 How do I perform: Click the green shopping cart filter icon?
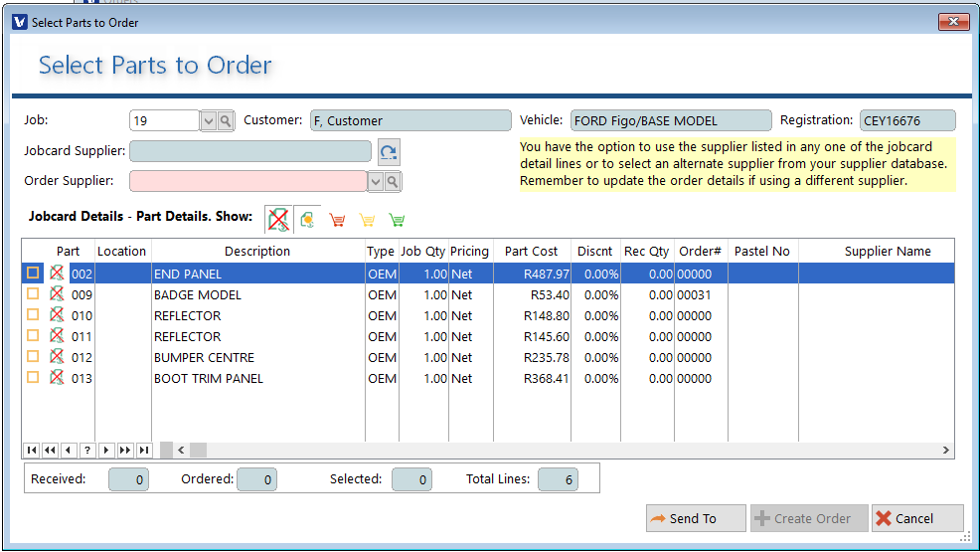click(x=397, y=220)
